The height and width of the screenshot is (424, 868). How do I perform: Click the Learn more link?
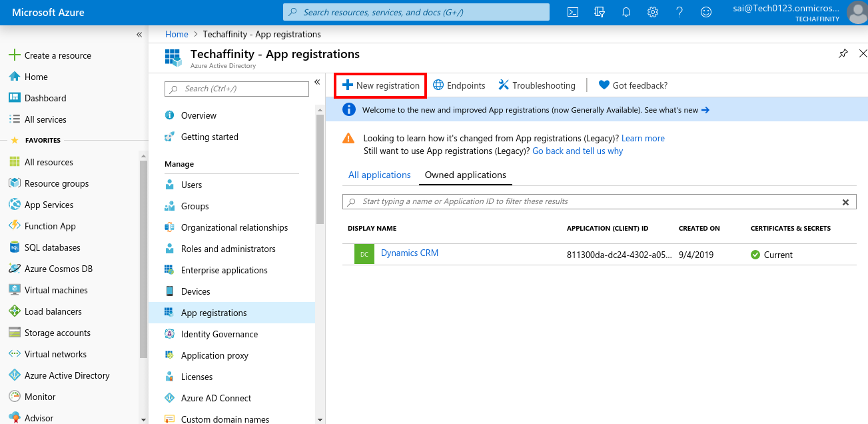642,138
